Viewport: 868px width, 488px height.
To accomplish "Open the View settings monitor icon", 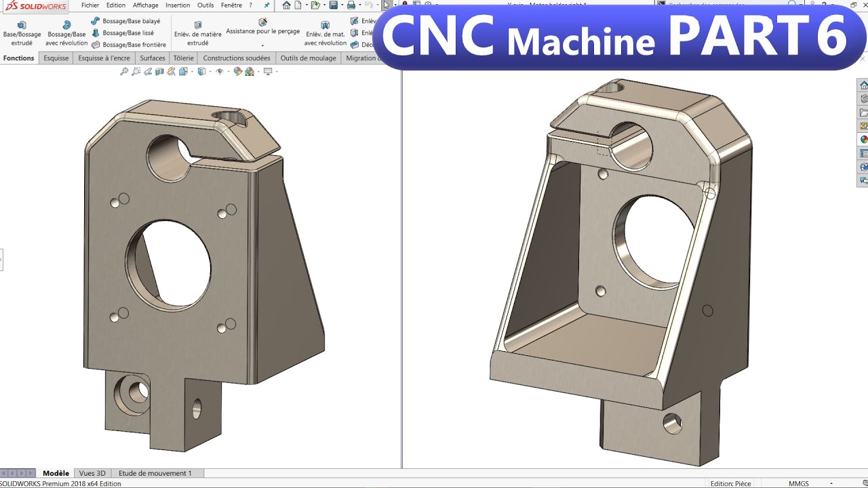I will coord(268,71).
